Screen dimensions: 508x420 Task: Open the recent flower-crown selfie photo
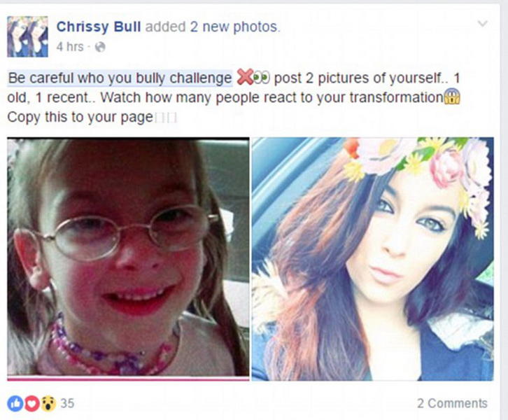[x=373, y=259]
